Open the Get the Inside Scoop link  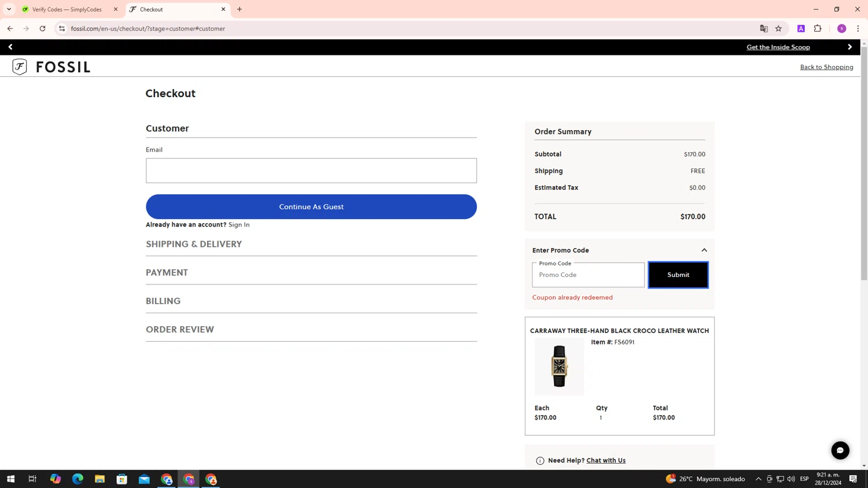point(778,47)
